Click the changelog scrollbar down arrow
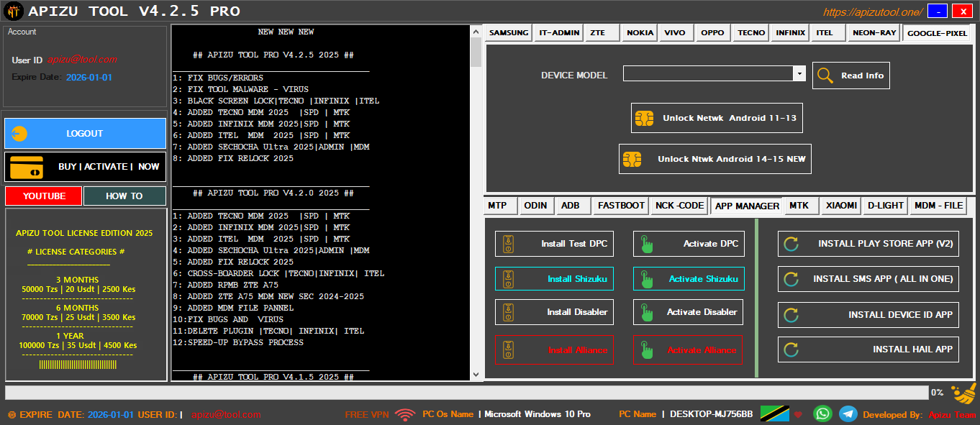Viewport: 980px width, 425px height. click(476, 375)
